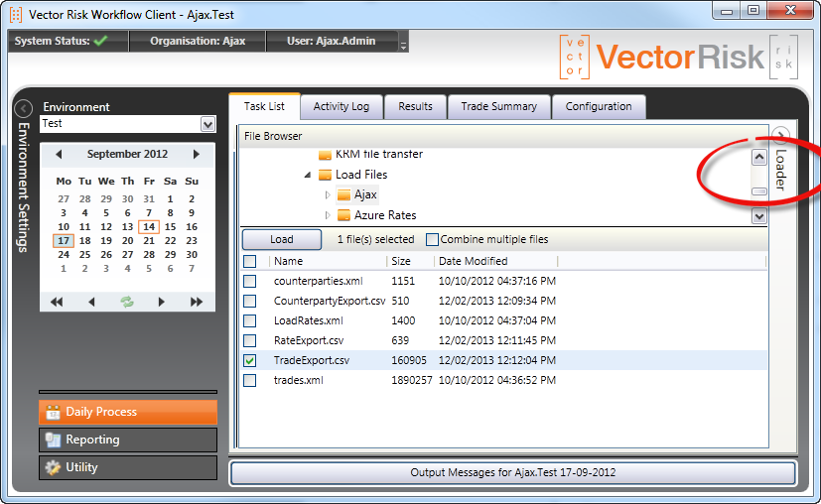The image size is (821, 504).
Task: Select the Load Files tree item label
Action: 361,175
